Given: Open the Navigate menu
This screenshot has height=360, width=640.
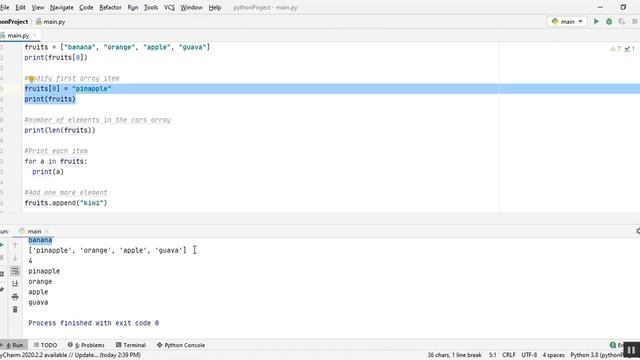Looking at the screenshot, I should (62, 7).
